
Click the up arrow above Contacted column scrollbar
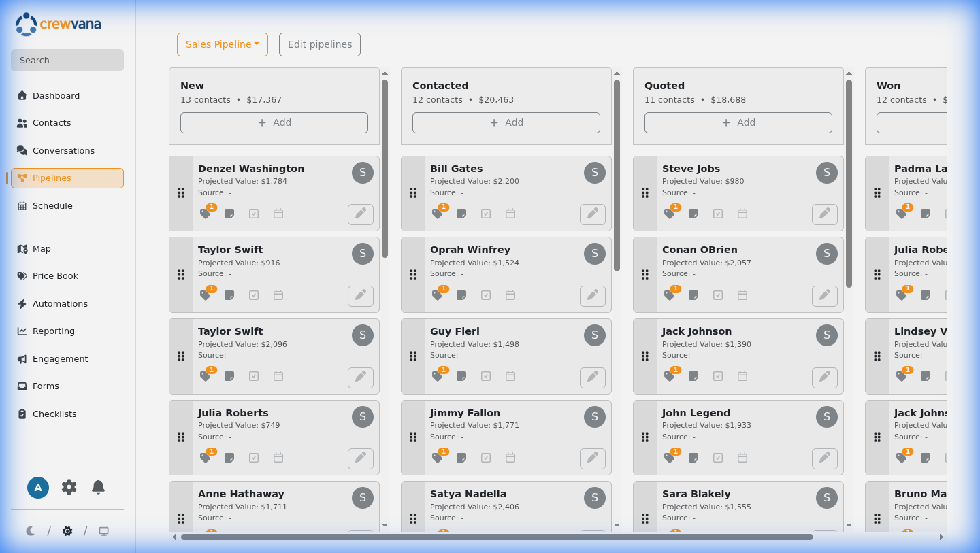tap(617, 73)
